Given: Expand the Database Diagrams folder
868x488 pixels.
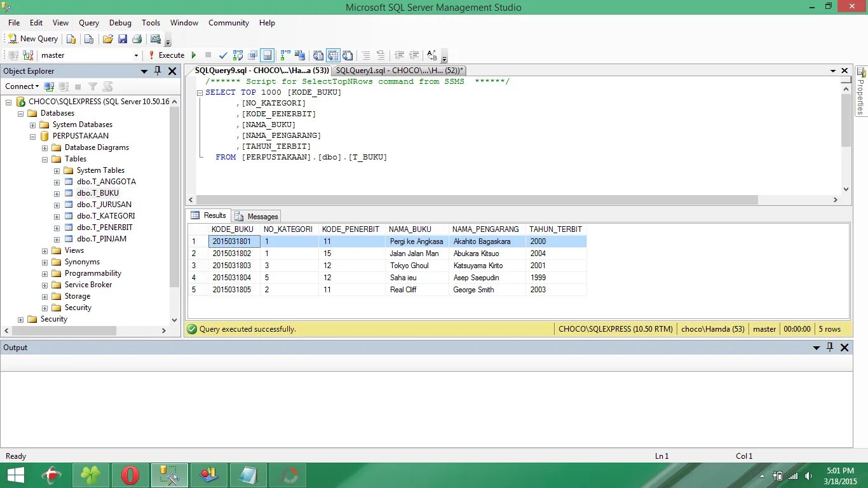Looking at the screenshot, I should (45, 147).
